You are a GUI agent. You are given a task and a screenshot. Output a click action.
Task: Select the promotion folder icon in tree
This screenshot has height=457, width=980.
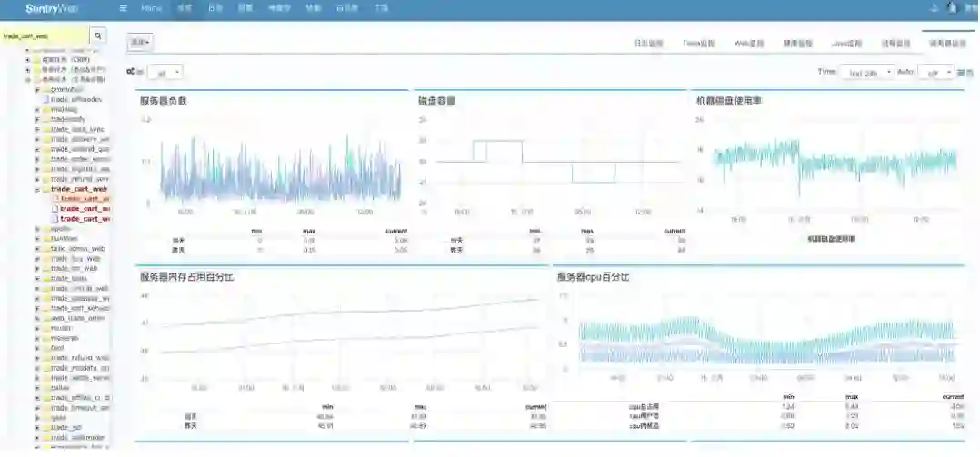(45, 89)
